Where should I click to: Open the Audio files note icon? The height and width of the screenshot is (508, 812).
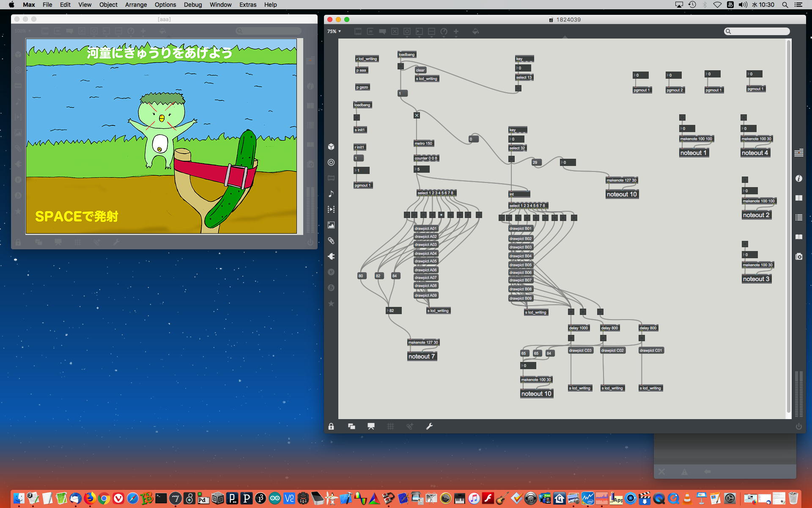click(x=331, y=194)
